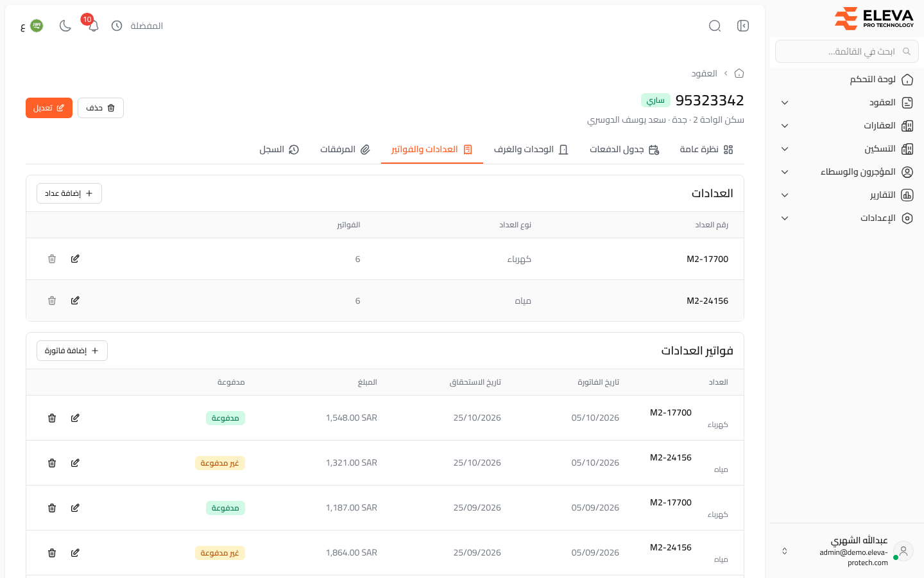Delete the 1,187.00 SAR invoice
The height and width of the screenshot is (578, 924).
52,508
